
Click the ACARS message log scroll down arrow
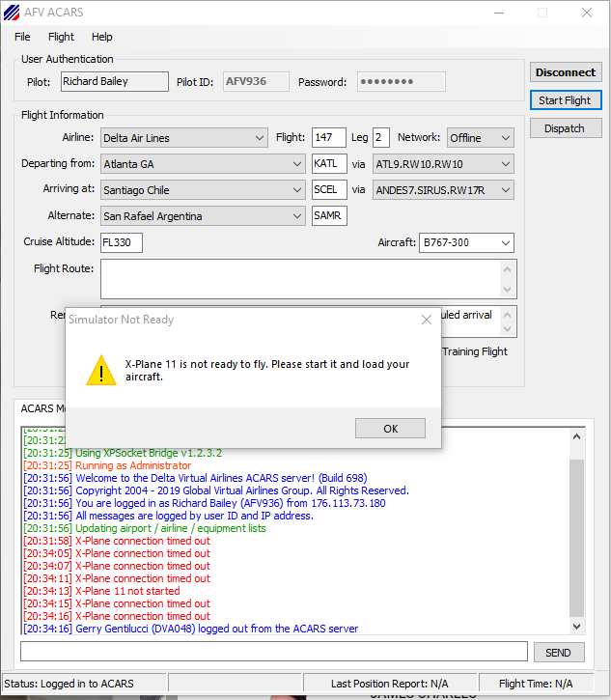(576, 627)
